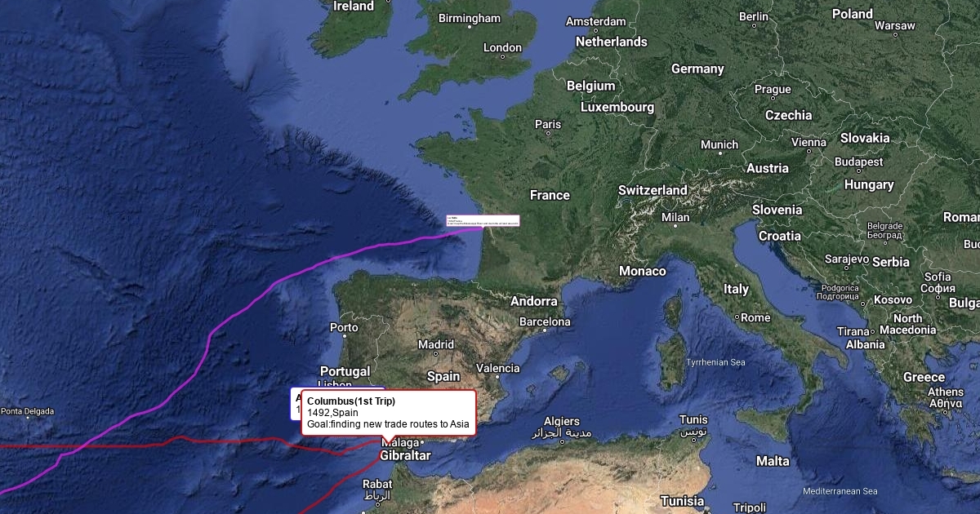The image size is (980, 514).
Task: Click the Ponta Delgada label
Action: [28, 411]
